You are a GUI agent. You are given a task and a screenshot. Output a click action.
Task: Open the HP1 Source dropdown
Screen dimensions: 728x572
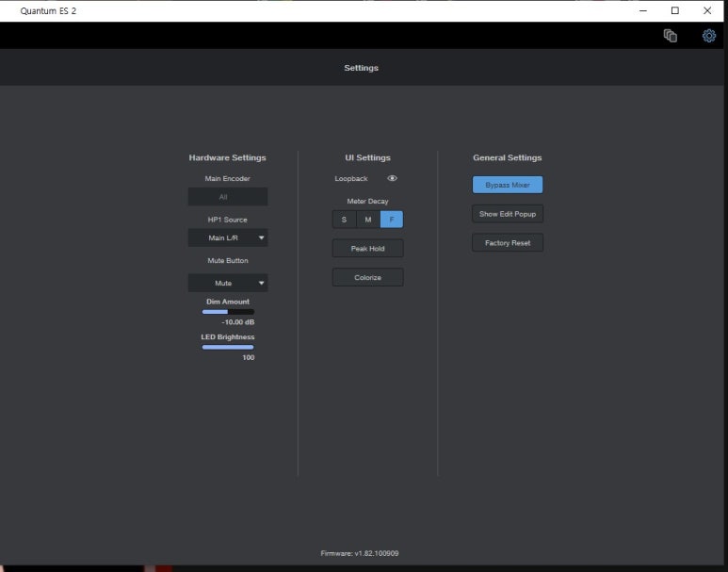coord(228,237)
